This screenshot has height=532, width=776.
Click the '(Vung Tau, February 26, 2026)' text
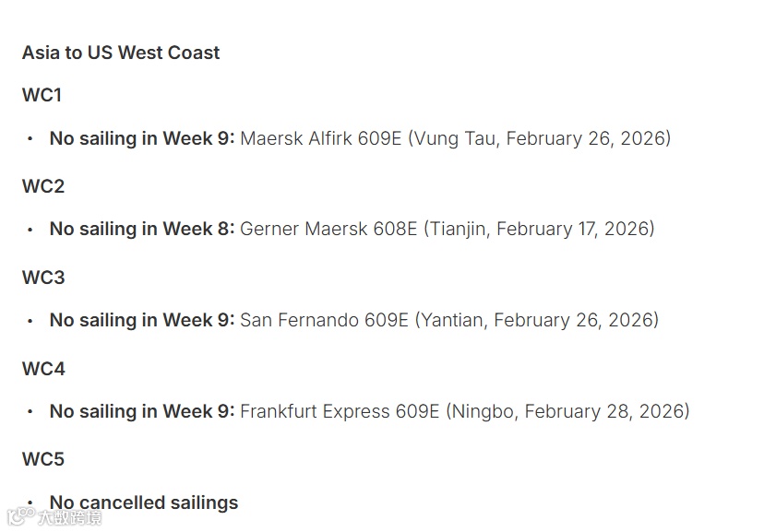point(540,138)
